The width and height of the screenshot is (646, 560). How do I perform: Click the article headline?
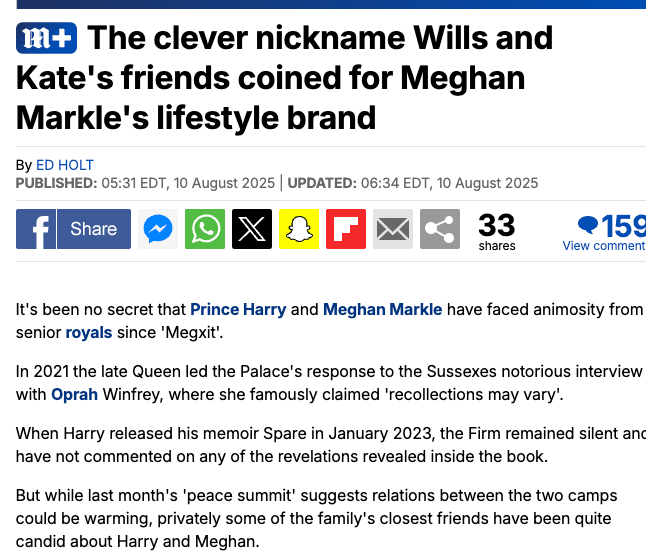click(x=285, y=78)
